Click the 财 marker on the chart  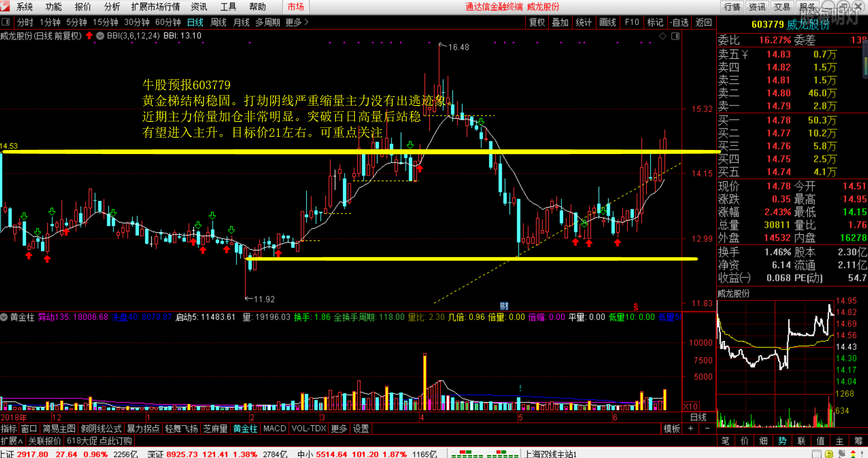(504, 306)
